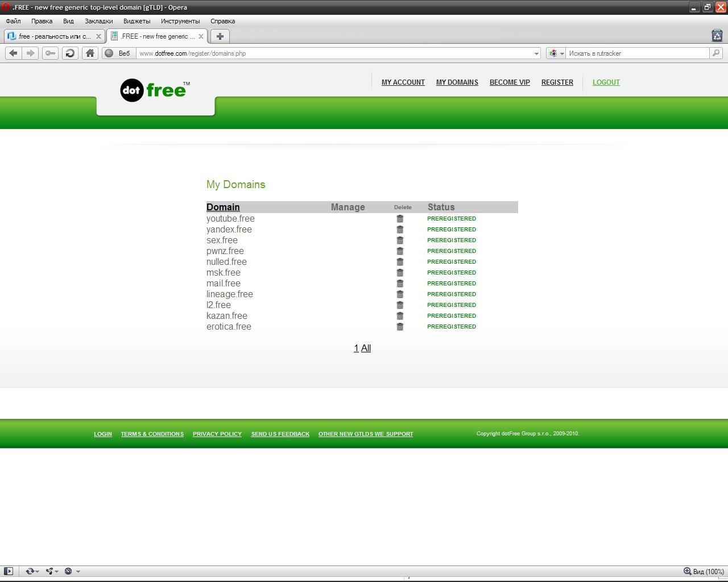Click in the rutracker search field

click(637, 53)
